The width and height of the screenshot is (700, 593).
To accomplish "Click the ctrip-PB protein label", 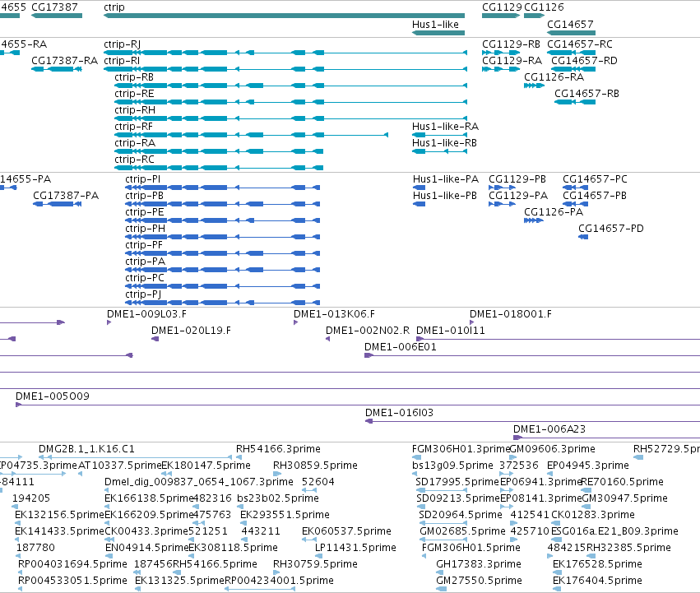I will coord(144,196).
